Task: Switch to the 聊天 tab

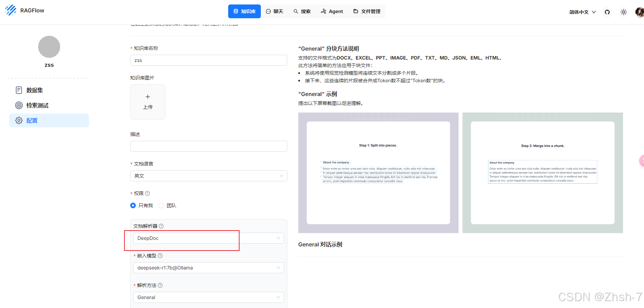Action: (275, 11)
